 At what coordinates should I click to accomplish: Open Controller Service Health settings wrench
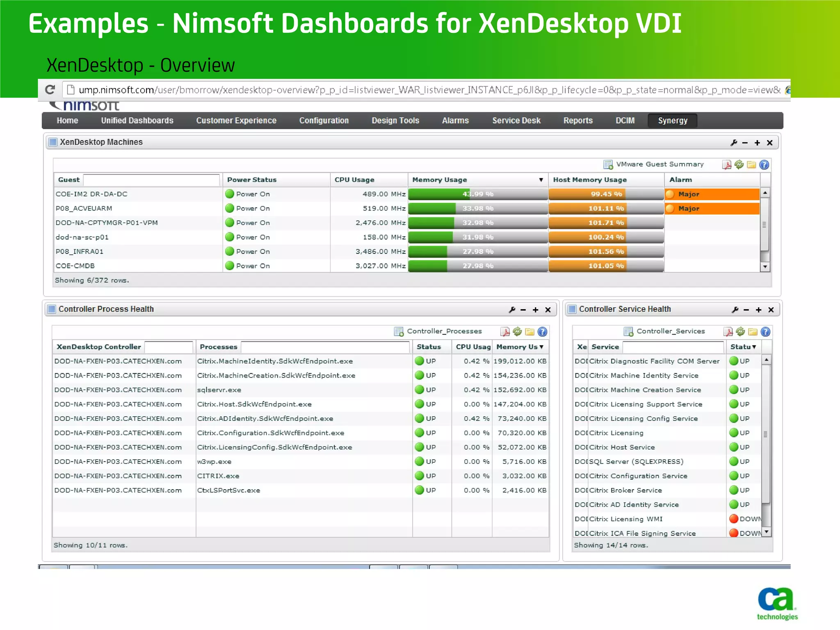click(735, 310)
